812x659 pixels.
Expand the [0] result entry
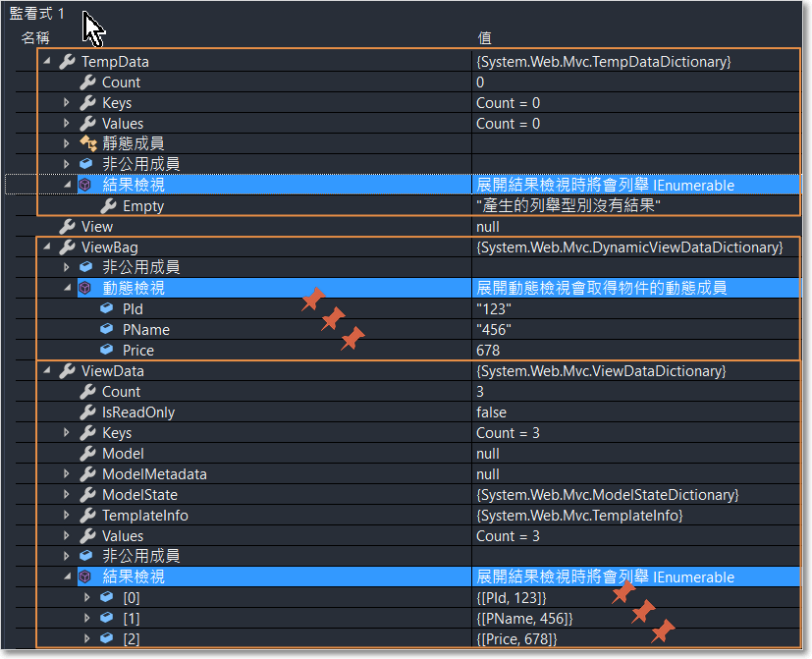87,597
